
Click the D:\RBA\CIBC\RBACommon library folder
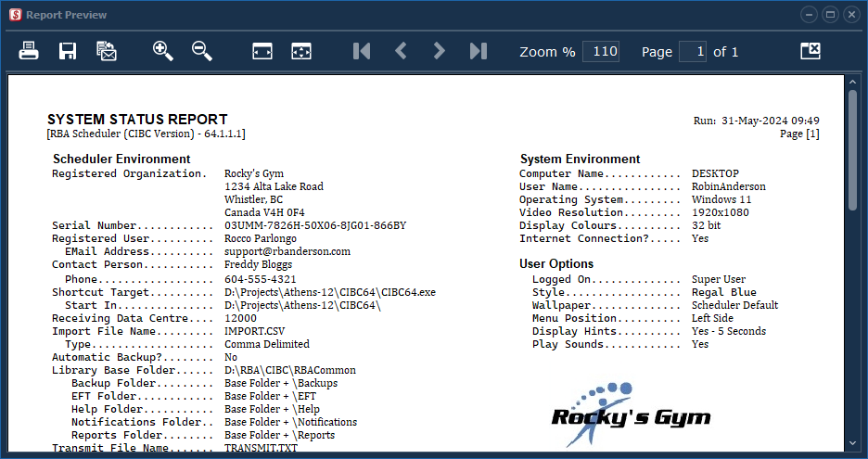pos(290,370)
